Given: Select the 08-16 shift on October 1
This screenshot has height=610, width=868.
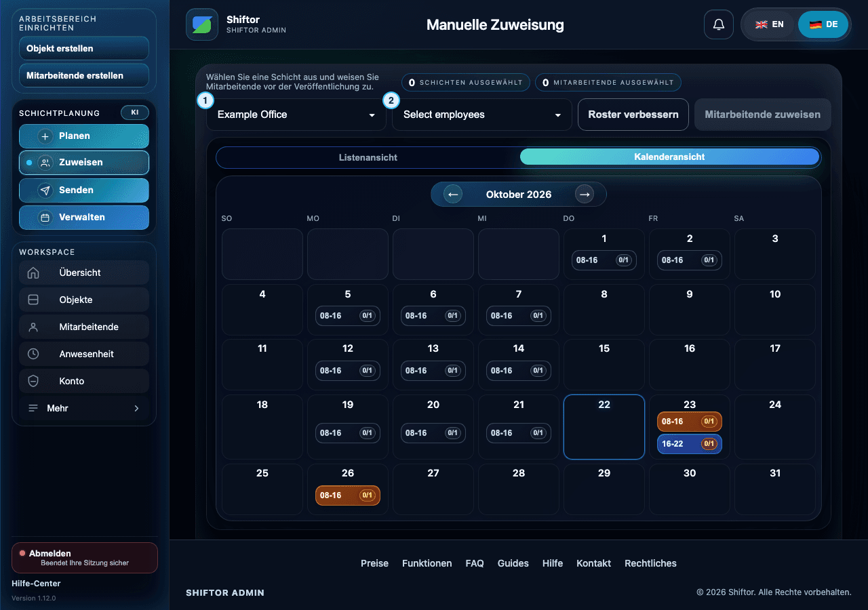Looking at the screenshot, I should (604, 260).
